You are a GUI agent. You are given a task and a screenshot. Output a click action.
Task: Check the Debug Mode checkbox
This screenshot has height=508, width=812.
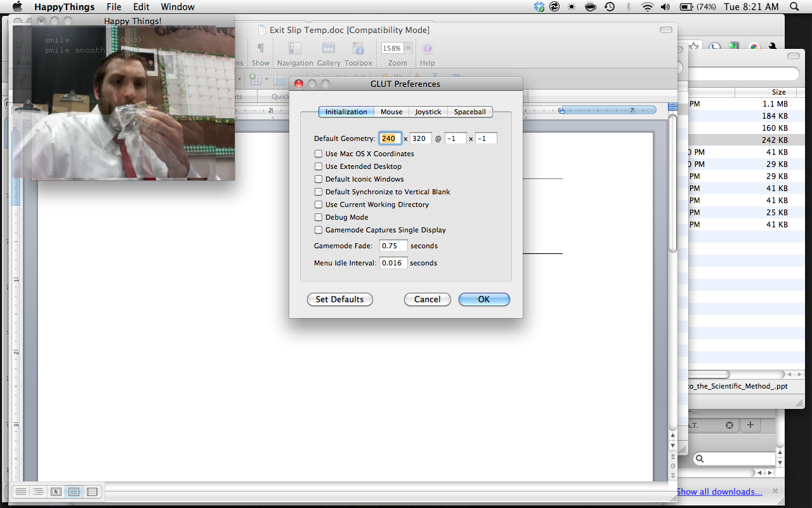(x=318, y=217)
